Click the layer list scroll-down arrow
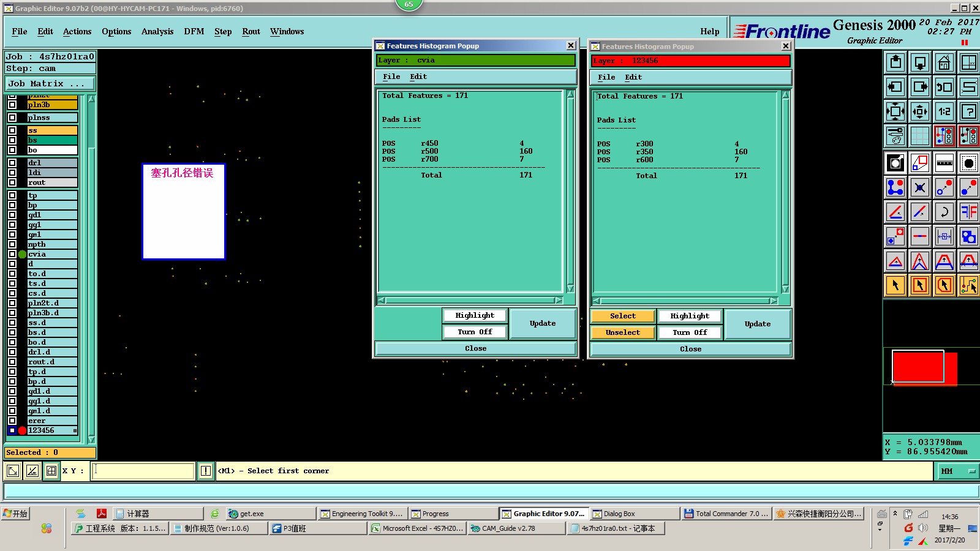980x551 pixels. (x=91, y=439)
